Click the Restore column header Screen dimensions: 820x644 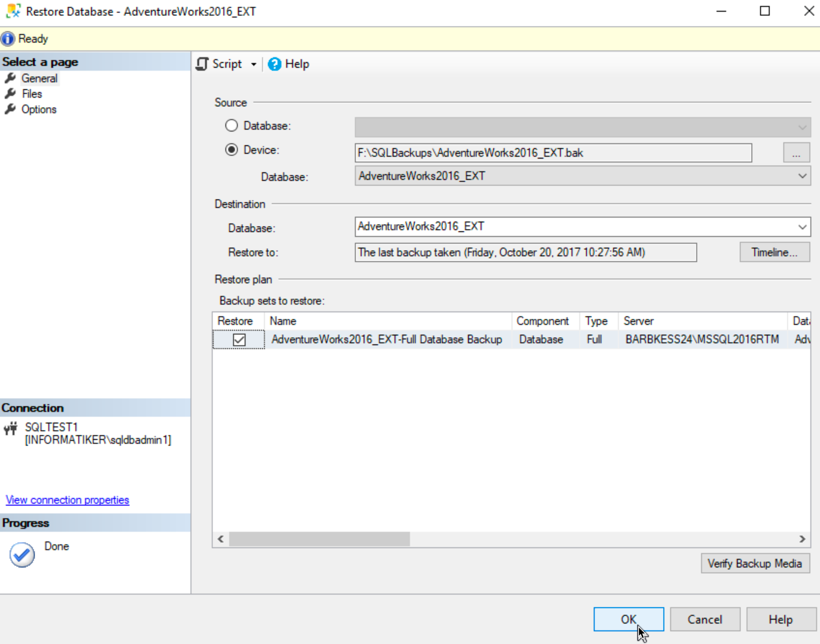[238, 321]
